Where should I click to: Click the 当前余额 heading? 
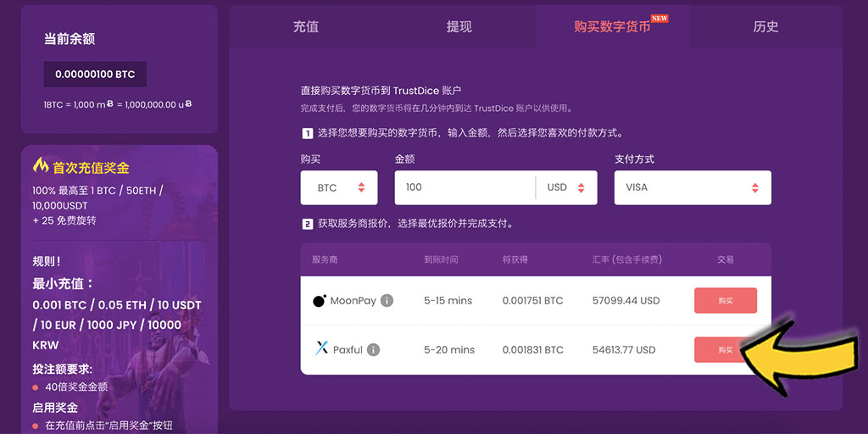click(x=70, y=39)
